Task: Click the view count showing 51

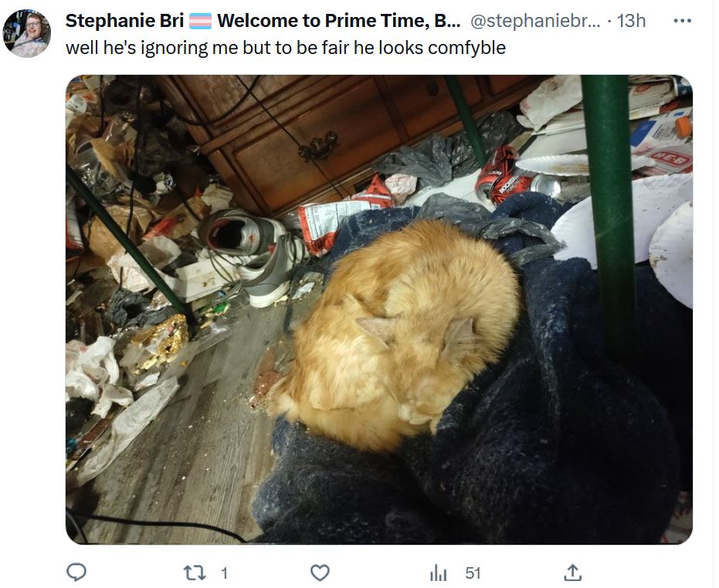Action: coord(473,573)
